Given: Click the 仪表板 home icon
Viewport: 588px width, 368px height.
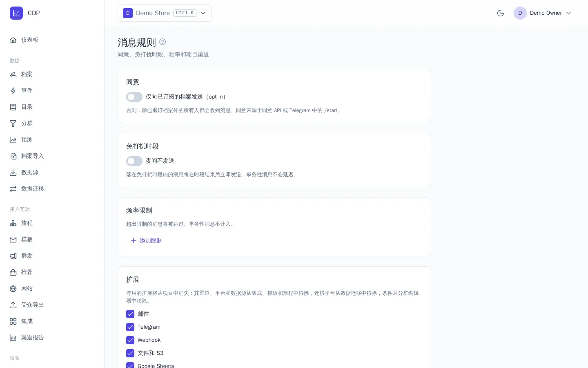Looking at the screenshot, I should tap(13, 40).
